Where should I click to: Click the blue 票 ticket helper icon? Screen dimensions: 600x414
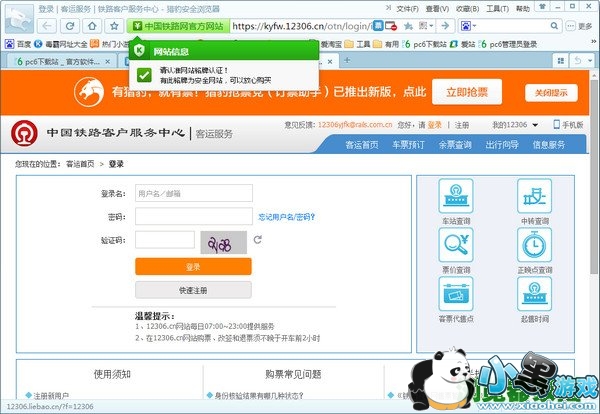378,26
